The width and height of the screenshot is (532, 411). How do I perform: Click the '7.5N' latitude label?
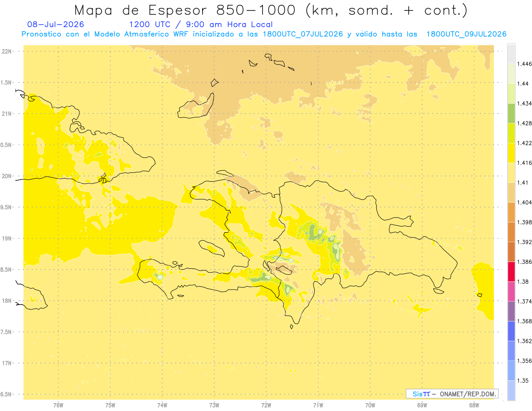(7, 332)
